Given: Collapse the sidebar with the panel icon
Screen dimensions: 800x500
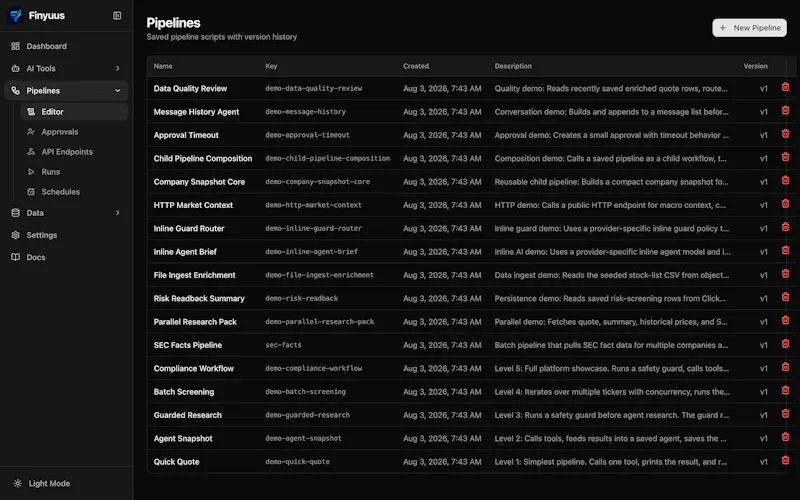Looking at the screenshot, I should click(117, 15).
